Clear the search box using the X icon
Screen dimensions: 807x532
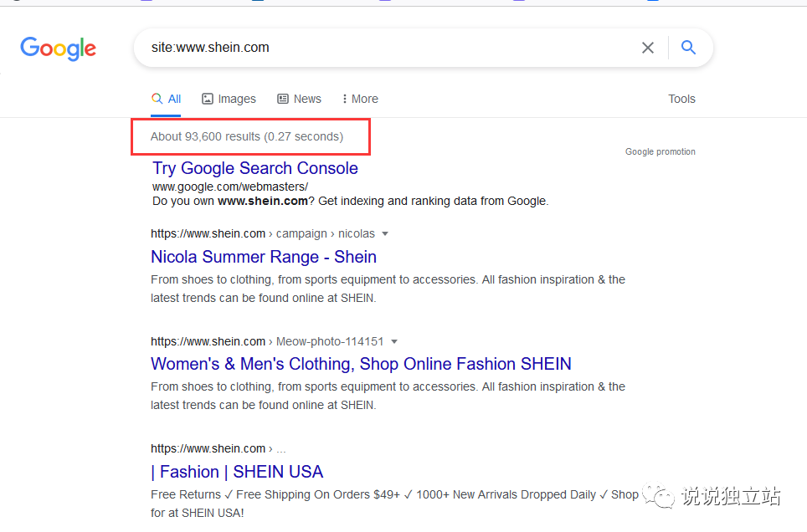click(x=648, y=48)
